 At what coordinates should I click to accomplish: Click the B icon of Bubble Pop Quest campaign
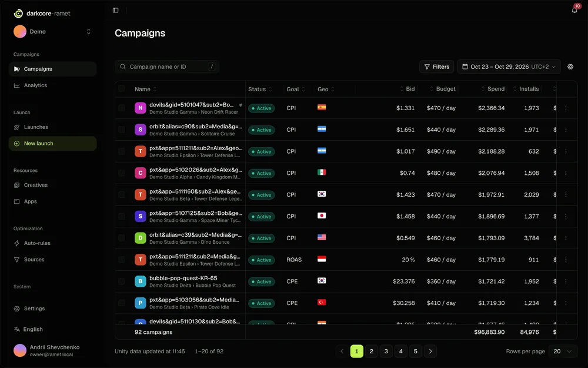coord(141,281)
